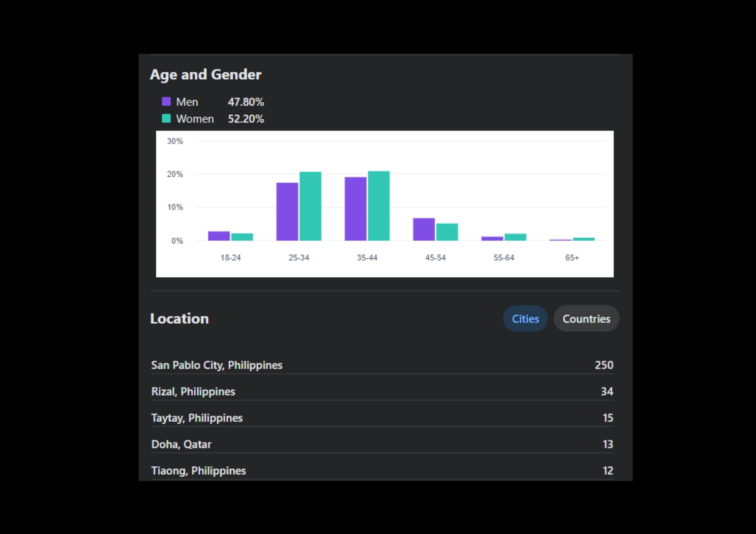This screenshot has height=534, width=756.
Task: Click the teal women bar for 45-54
Action: click(447, 232)
